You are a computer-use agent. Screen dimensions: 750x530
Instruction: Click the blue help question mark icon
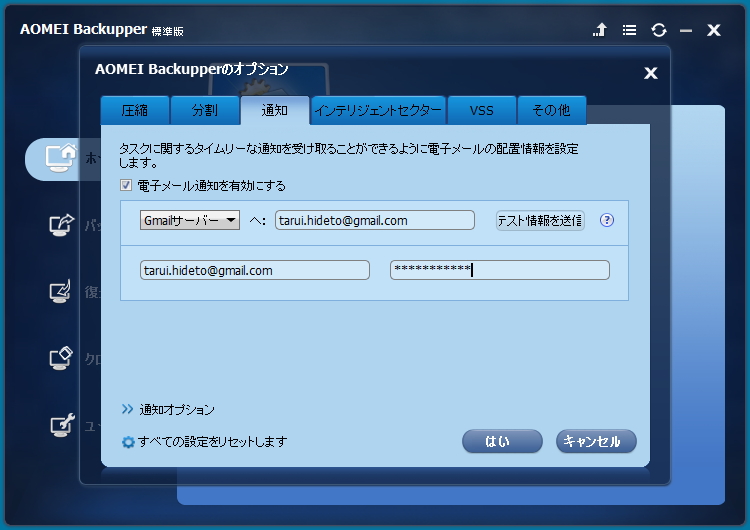click(607, 220)
